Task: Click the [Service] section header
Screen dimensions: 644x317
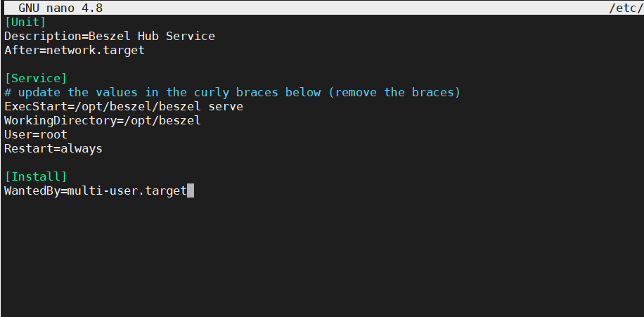Action: pyautogui.click(x=35, y=78)
